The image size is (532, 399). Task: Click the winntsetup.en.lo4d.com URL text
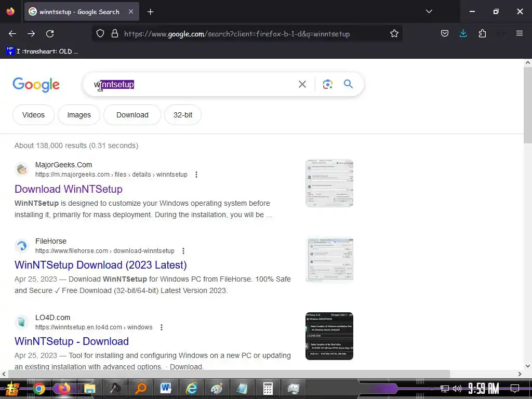click(x=94, y=327)
